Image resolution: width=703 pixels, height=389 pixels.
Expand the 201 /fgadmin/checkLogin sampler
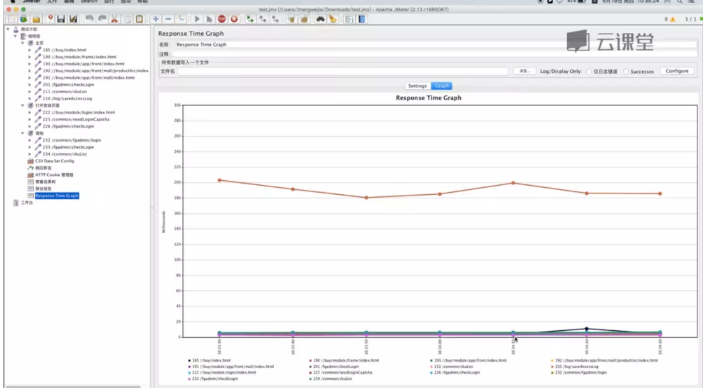point(30,84)
